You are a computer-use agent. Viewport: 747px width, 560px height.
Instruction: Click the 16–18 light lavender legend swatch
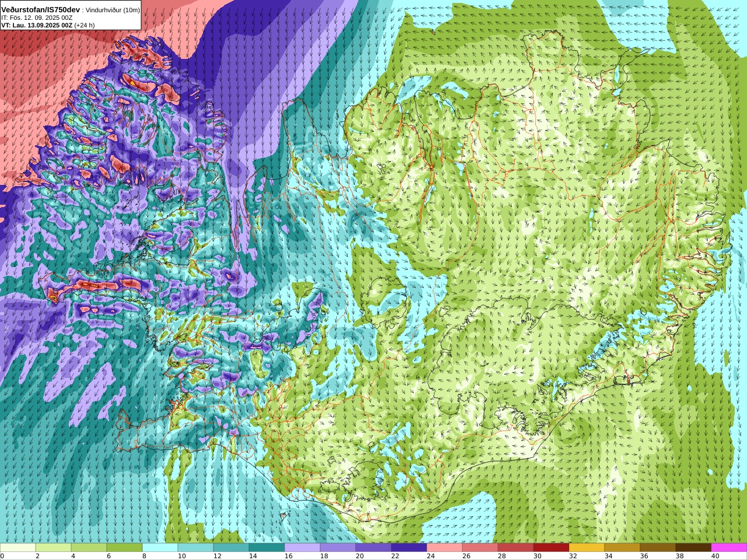tap(302, 548)
